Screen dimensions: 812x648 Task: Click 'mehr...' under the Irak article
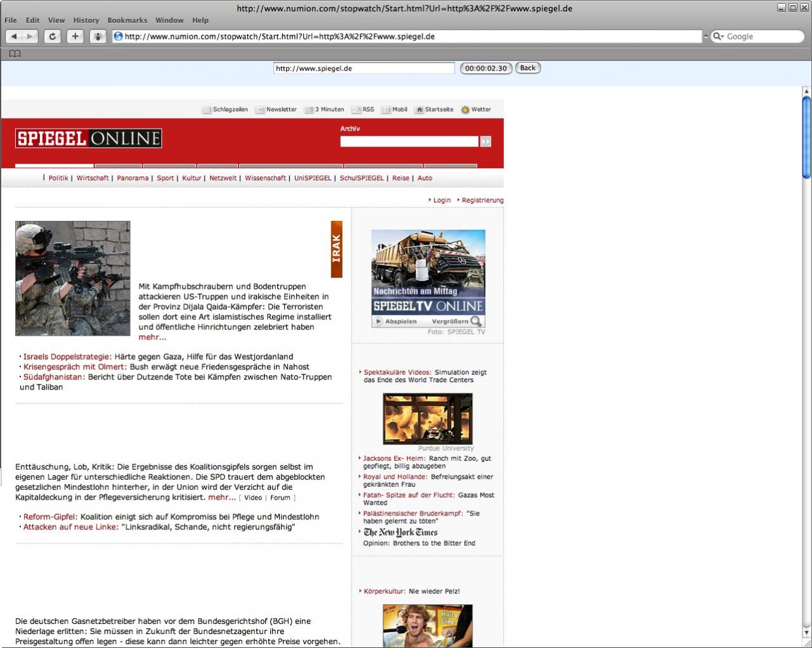[x=152, y=338]
